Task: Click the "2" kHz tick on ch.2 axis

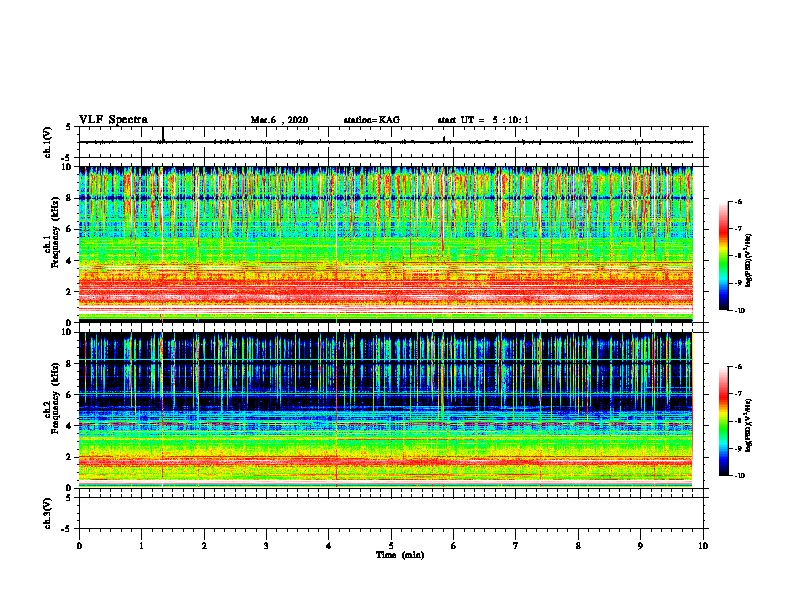Action: [x=70, y=457]
